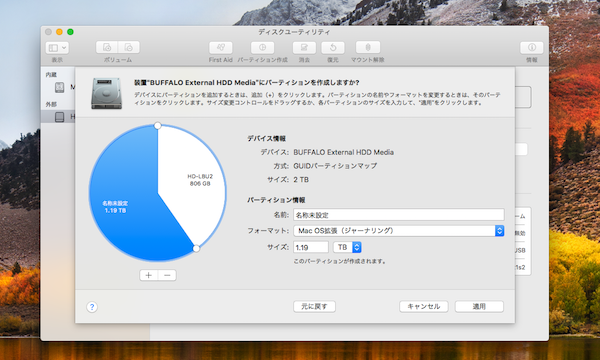This screenshot has width=600, height=360.
Task: Click the Apply (適用) button
Action: click(x=479, y=306)
